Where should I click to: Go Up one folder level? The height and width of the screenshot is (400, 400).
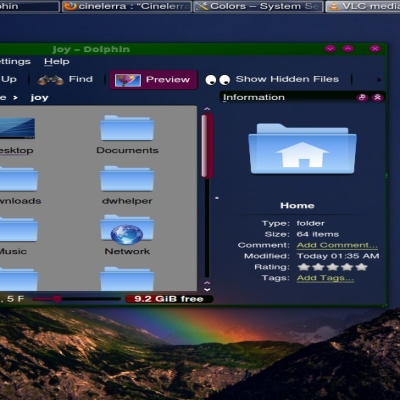[x=8, y=79]
